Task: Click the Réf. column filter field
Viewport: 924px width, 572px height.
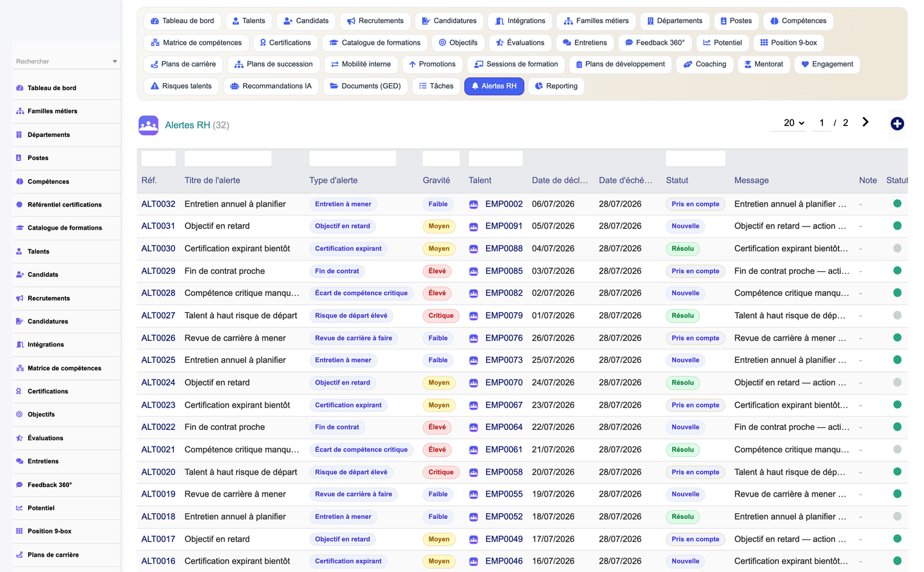Action: (159, 159)
